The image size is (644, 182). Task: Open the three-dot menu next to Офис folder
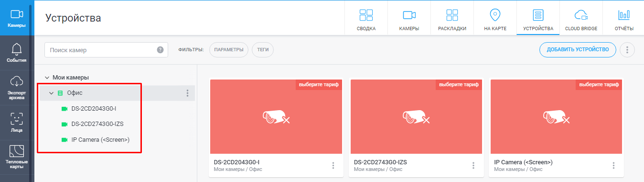coord(187,93)
